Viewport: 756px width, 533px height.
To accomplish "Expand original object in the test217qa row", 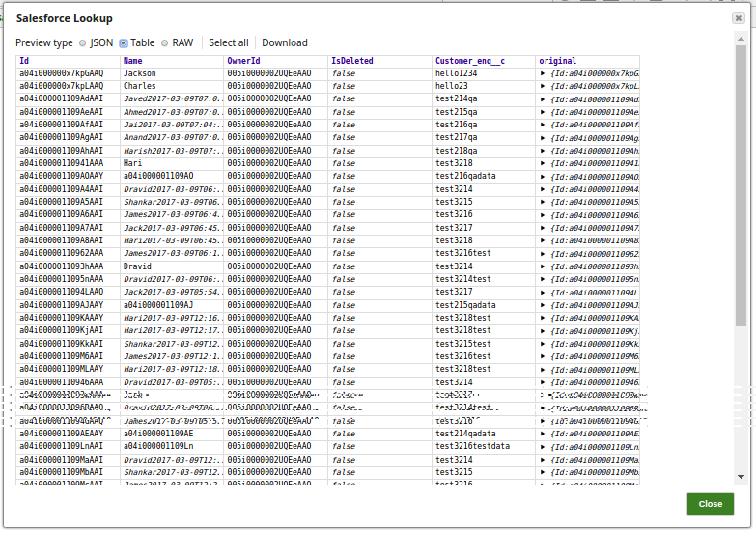I will pos(543,138).
